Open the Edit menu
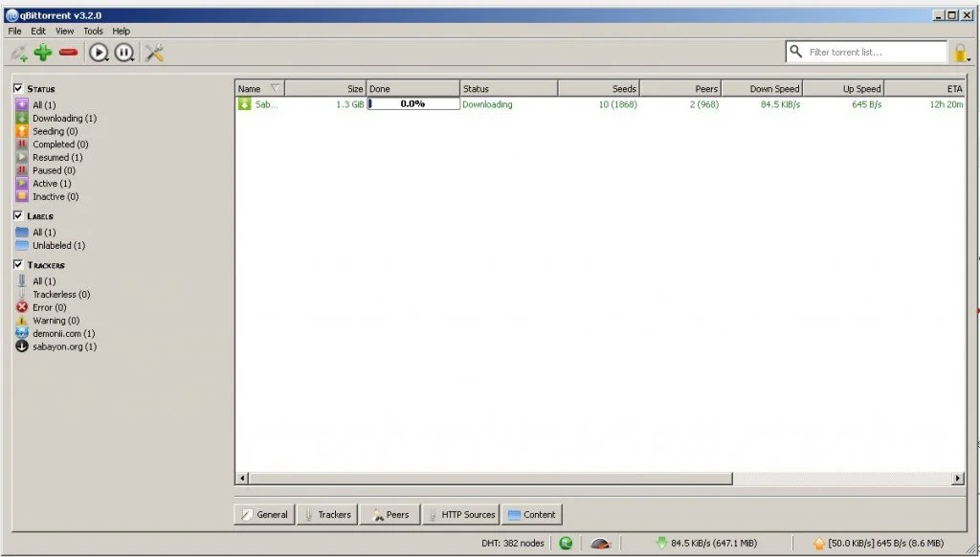The width and height of the screenshot is (980, 557). pos(38,31)
